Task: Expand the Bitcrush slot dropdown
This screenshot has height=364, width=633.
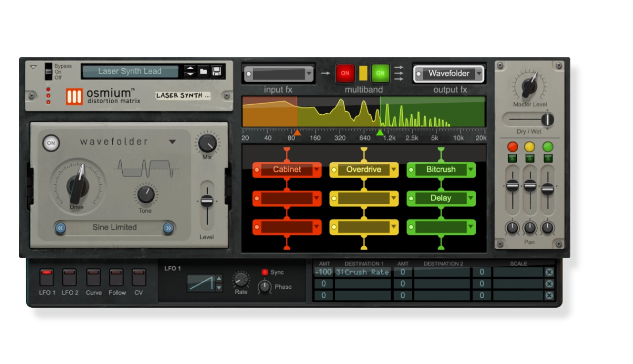Action: 471,170
